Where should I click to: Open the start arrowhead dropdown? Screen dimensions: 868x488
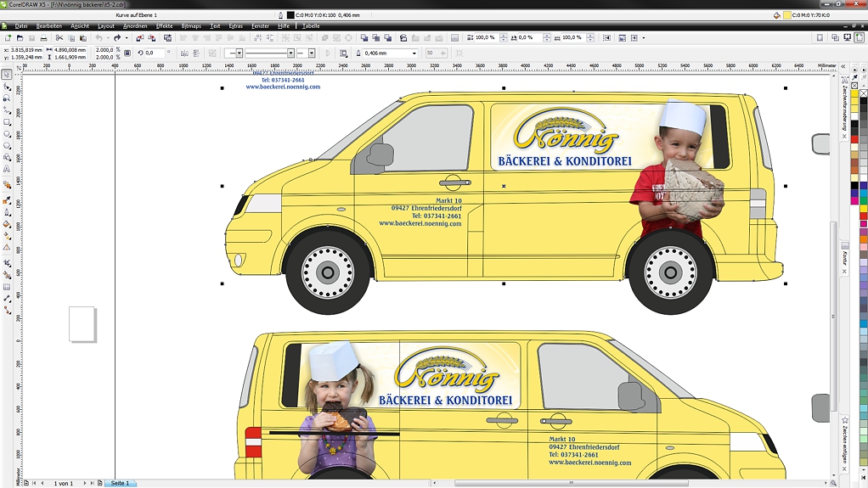pyautogui.click(x=240, y=53)
